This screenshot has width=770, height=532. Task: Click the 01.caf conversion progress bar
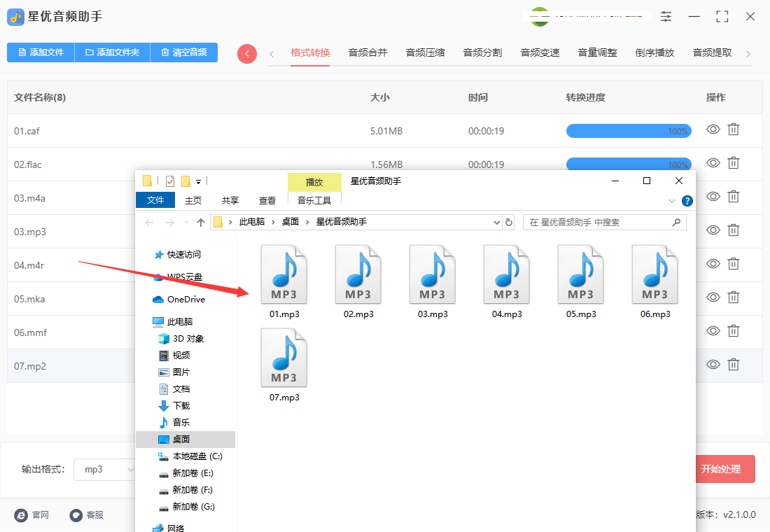point(629,131)
